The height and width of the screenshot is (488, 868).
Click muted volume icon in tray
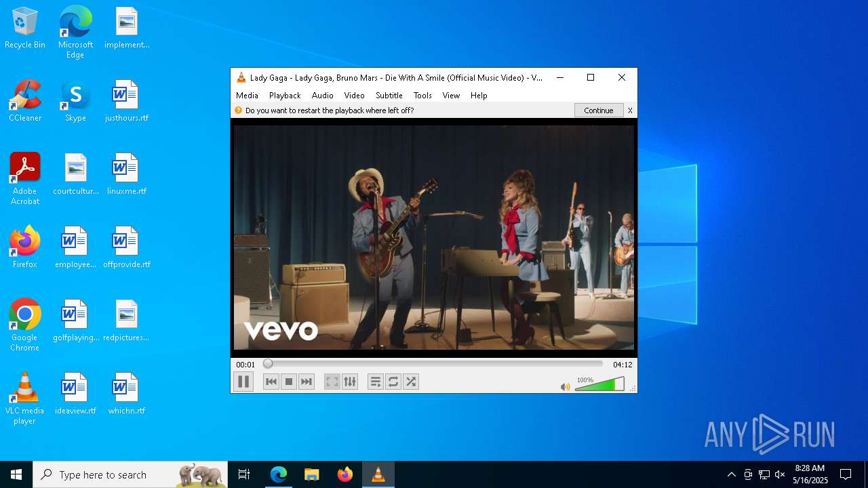(780, 474)
